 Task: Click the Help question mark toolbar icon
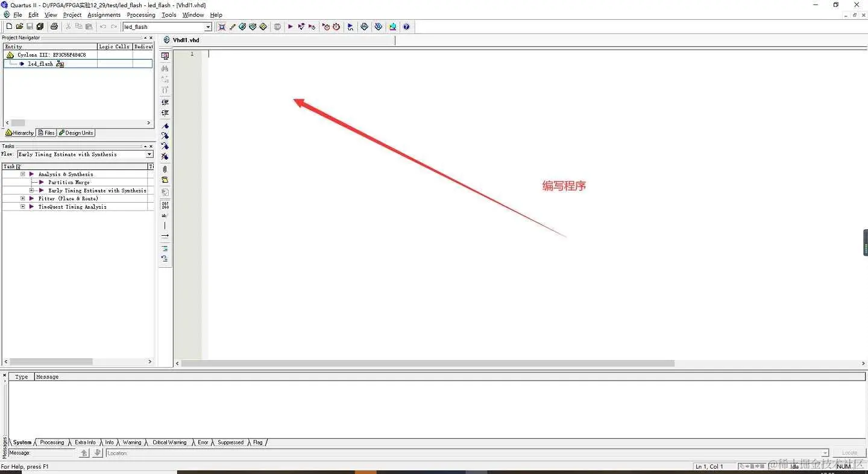tap(406, 27)
